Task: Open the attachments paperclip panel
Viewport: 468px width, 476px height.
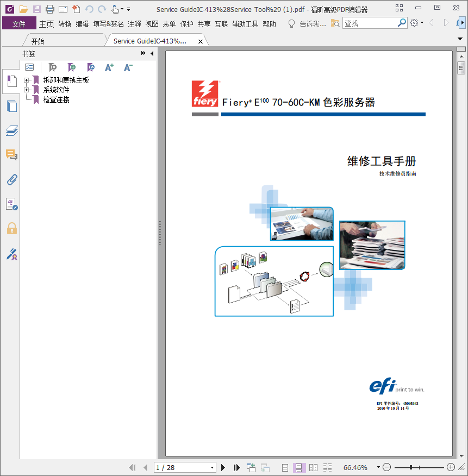Action: click(x=12, y=180)
